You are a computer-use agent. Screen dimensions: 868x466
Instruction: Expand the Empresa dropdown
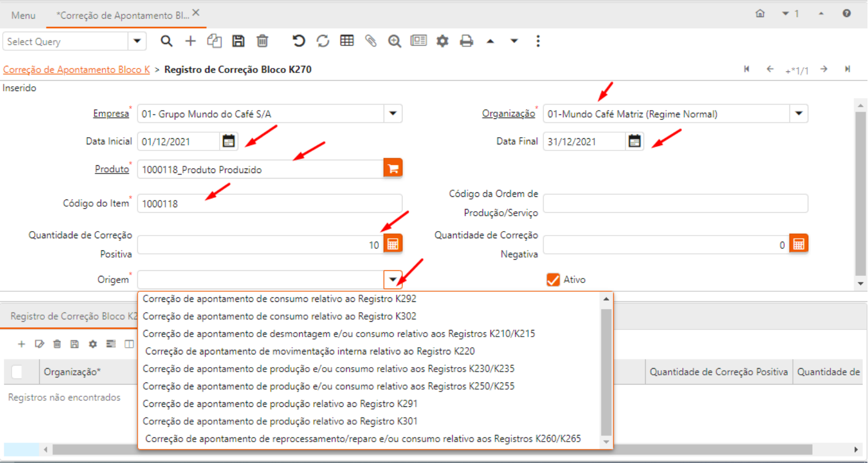[x=393, y=114]
